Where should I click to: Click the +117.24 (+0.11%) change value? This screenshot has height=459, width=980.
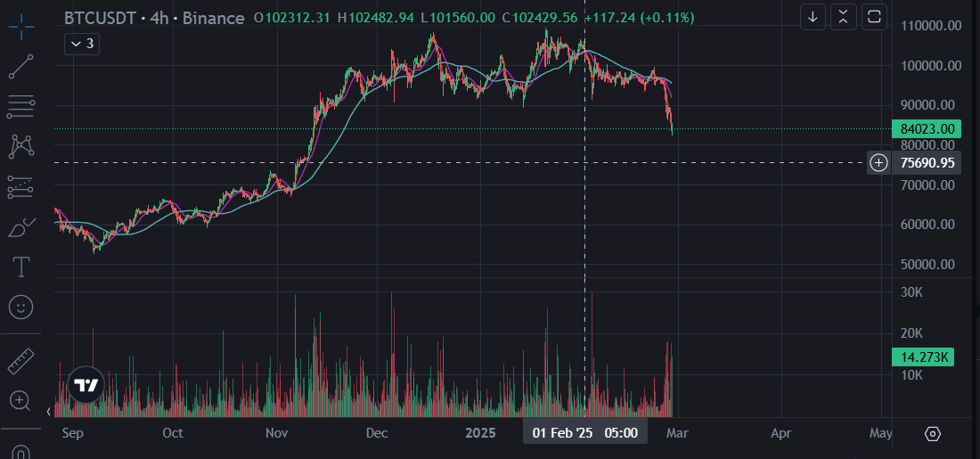click(640, 18)
